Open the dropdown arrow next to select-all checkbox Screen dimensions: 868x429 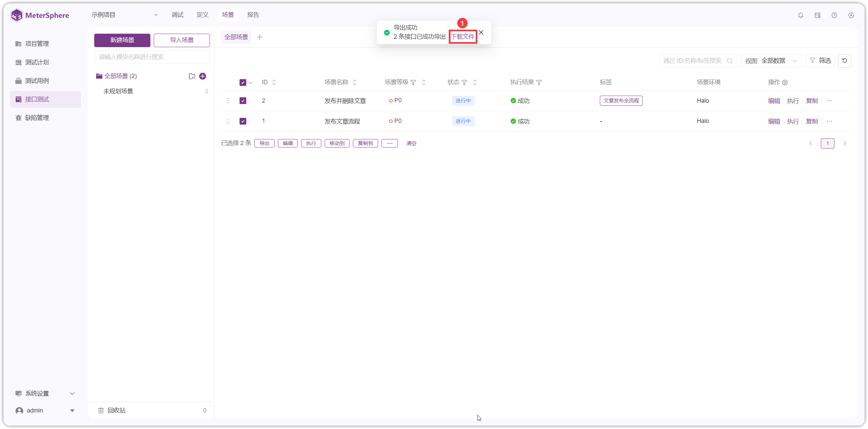point(250,82)
